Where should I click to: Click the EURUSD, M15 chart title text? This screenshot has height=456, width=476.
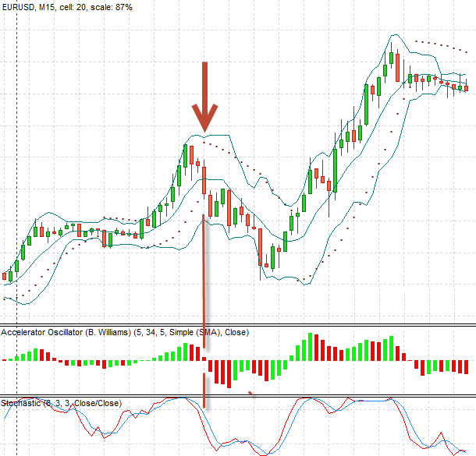click(67, 6)
